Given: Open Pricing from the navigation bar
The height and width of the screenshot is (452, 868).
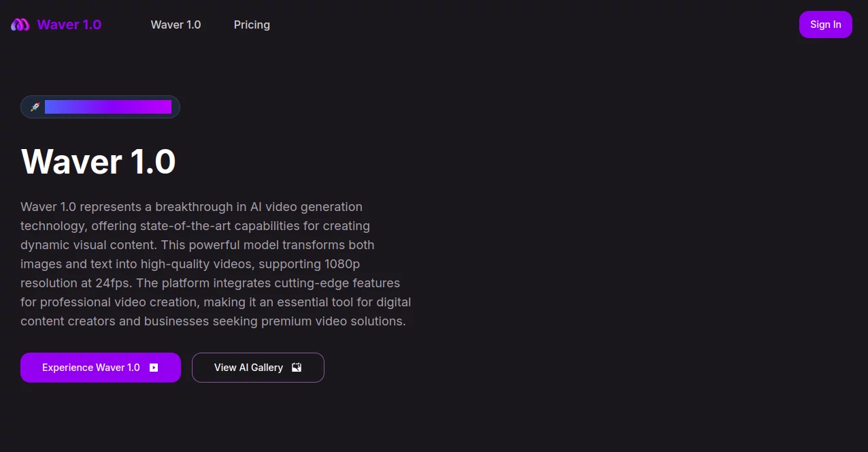Looking at the screenshot, I should [x=252, y=25].
